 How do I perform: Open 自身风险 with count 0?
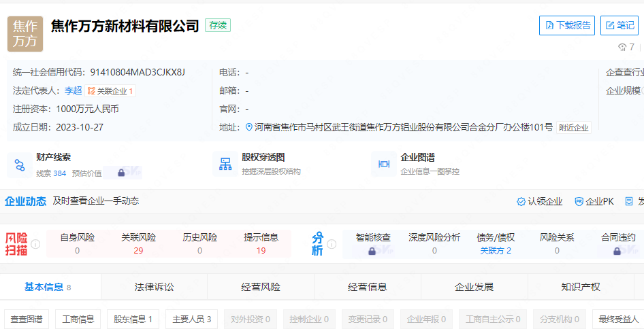(77, 243)
